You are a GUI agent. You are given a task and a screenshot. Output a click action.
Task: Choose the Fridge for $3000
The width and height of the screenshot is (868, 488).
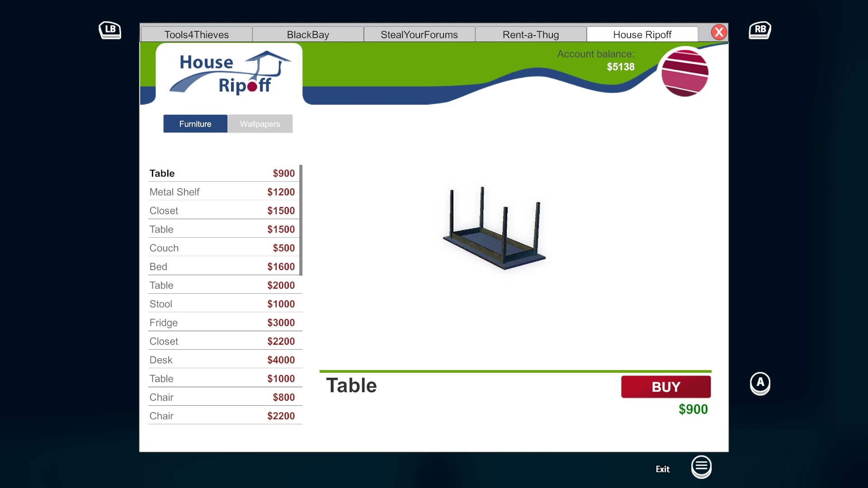pos(222,323)
